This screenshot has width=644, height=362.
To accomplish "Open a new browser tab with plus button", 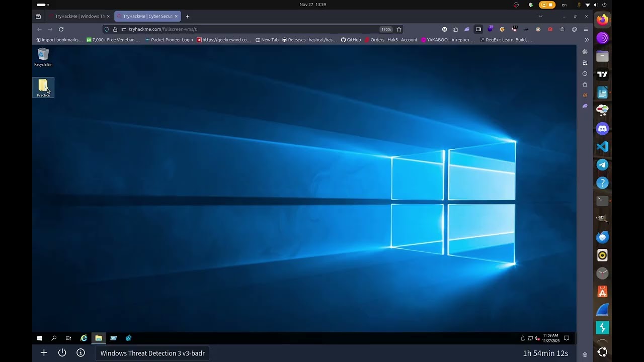I will pyautogui.click(x=188, y=16).
